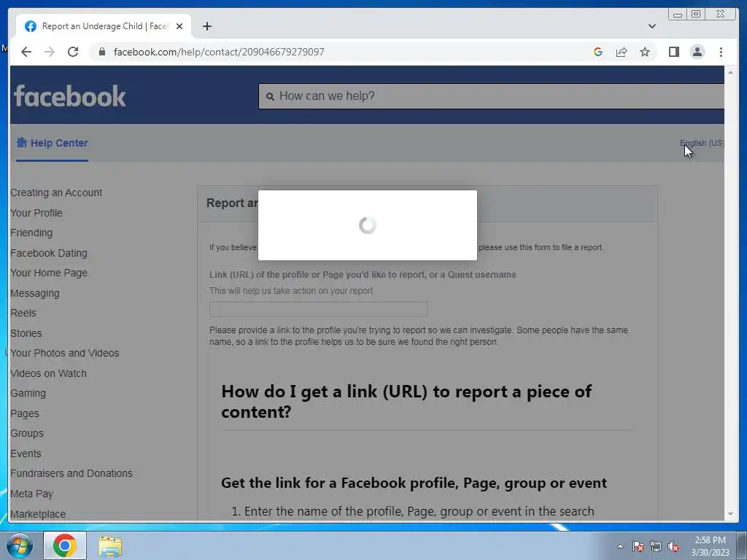Click the heading 'Get the link for a Facebook profile'

[414, 483]
